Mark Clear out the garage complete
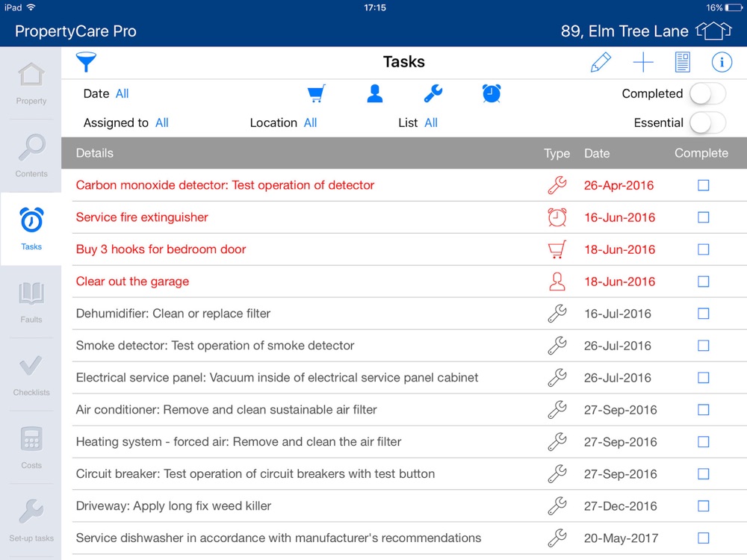Image resolution: width=747 pixels, height=560 pixels. (x=703, y=281)
